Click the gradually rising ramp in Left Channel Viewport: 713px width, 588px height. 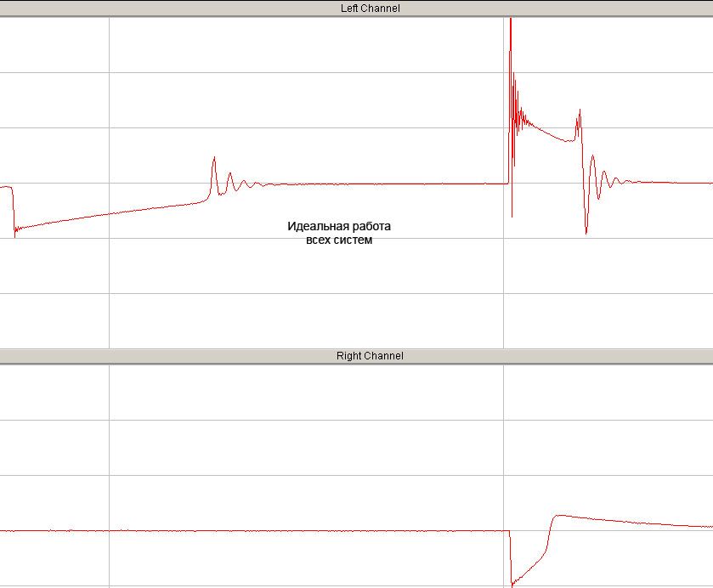(x=109, y=214)
